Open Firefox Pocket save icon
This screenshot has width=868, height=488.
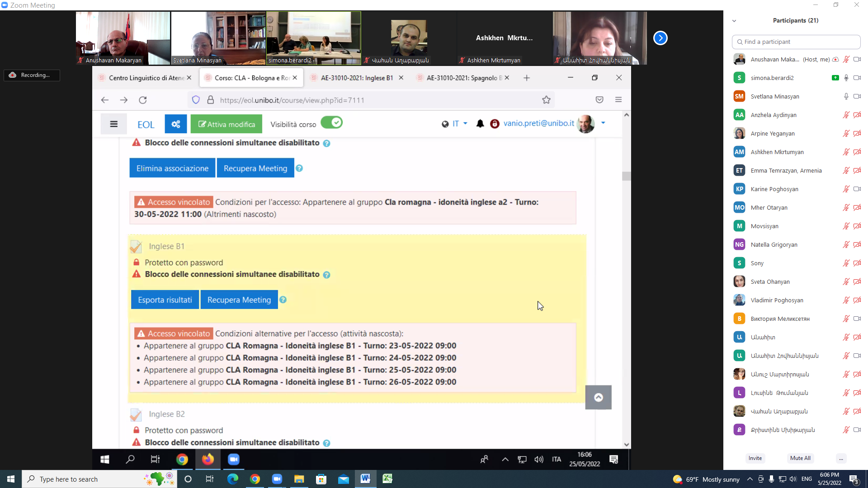click(x=599, y=100)
